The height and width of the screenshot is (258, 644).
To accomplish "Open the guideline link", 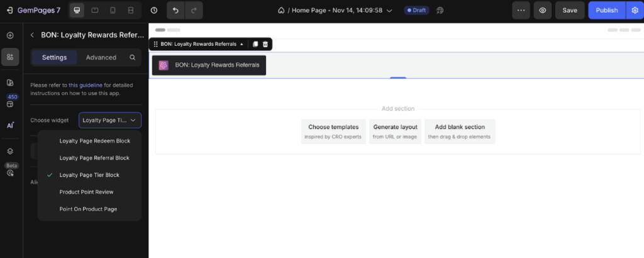I will tap(87, 84).
